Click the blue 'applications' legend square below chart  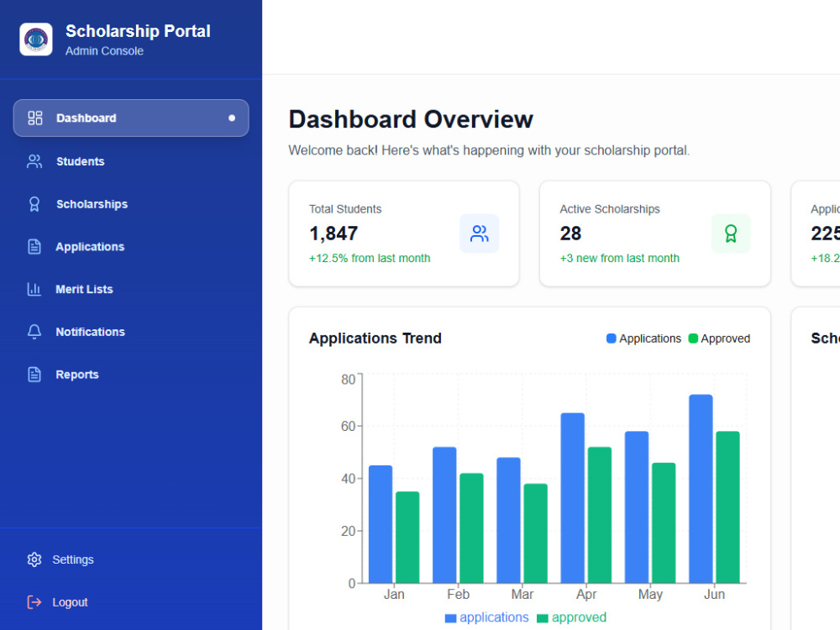[x=450, y=618]
